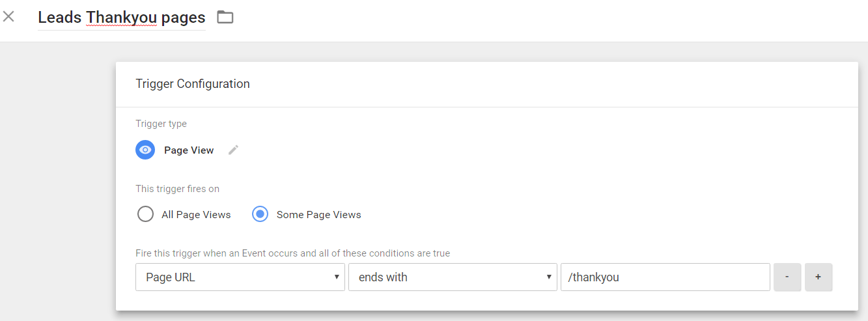Viewport: 868px width, 321px height.
Task: Click the bold "Page View" type name
Action: point(189,150)
